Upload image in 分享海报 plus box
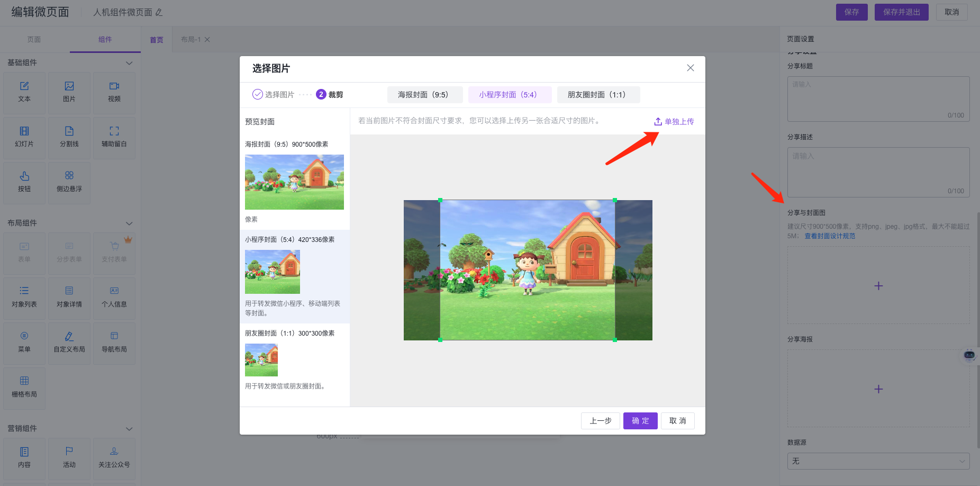The image size is (980, 486). click(878, 389)
